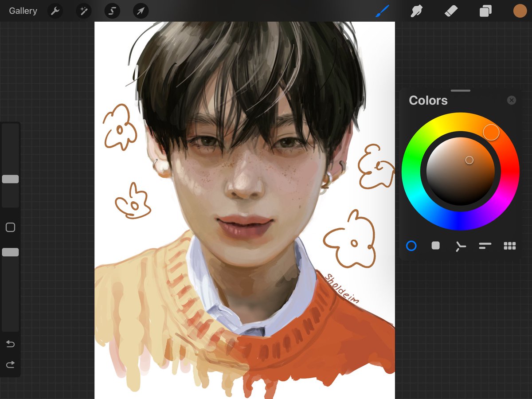Click the Colors panel title
The height and width of the screenshot is (399, 532).
[x=428, y=100]
